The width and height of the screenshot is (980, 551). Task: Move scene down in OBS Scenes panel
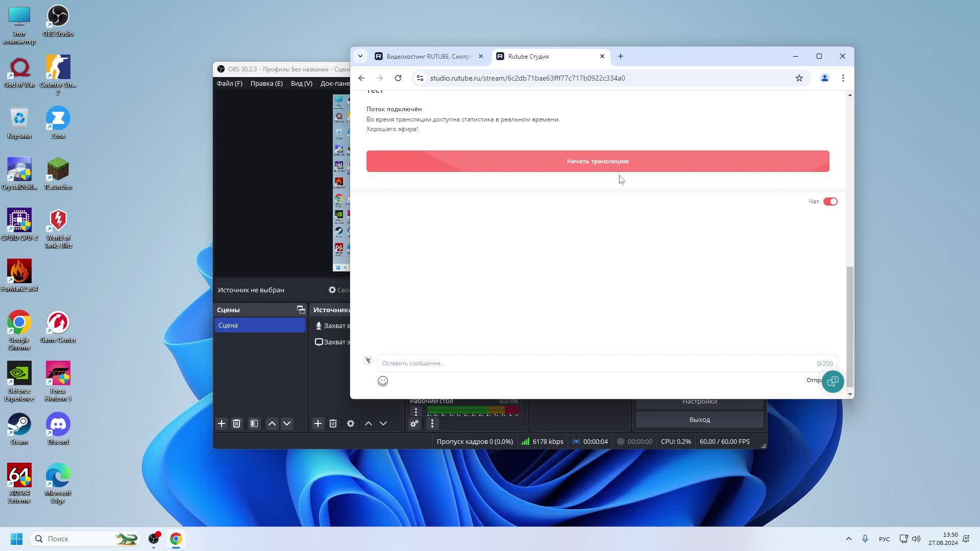tap(287, 423)
